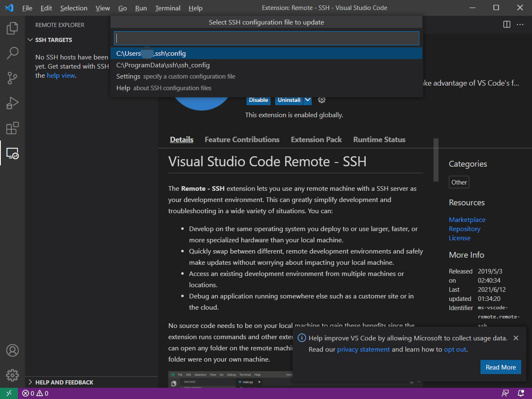Viewport: 532px width, 399px height.
Task: Open the Search view icon
Action: click(12, 53)
